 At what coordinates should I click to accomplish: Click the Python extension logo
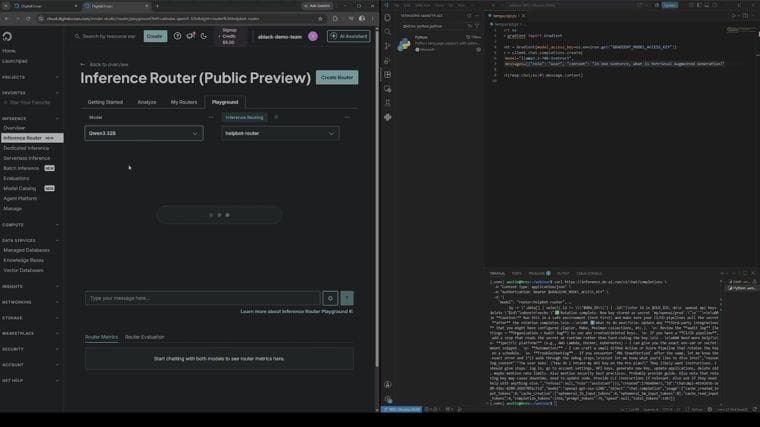[404, 45]
